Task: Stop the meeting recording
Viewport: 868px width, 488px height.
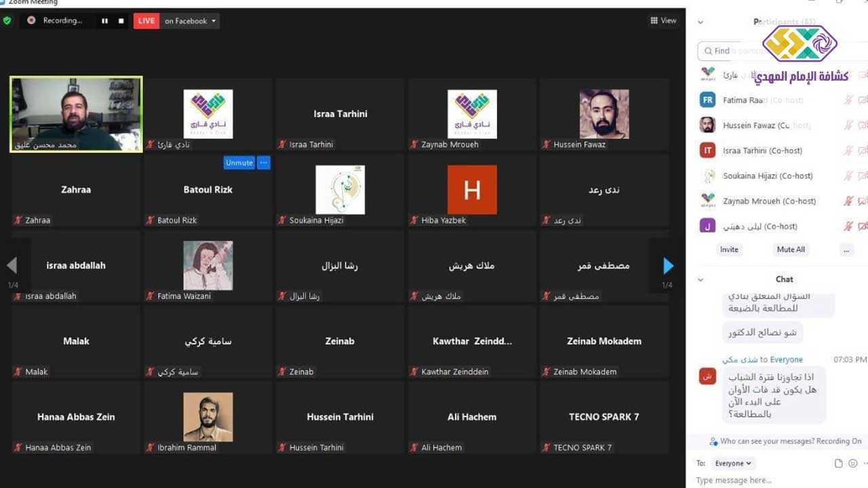Action: (121, 21)
